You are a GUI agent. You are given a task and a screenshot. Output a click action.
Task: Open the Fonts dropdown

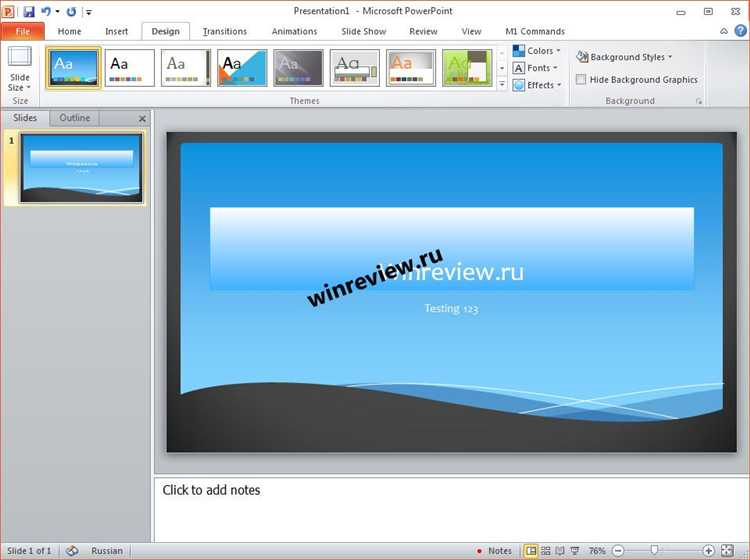pos(535,68)
